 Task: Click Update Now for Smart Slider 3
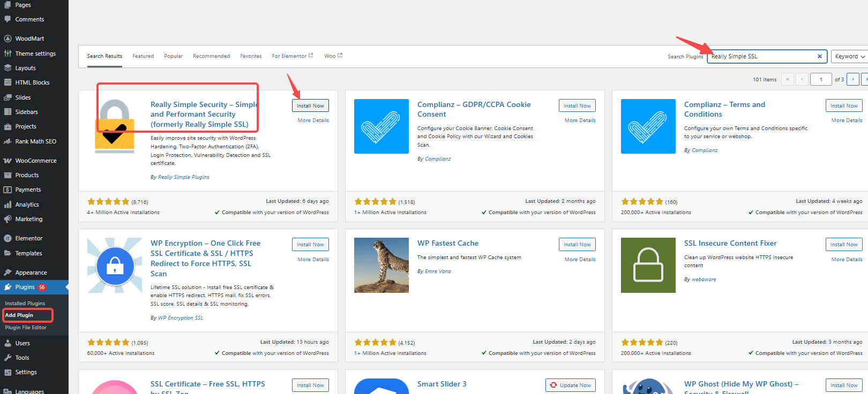point(571,385)
